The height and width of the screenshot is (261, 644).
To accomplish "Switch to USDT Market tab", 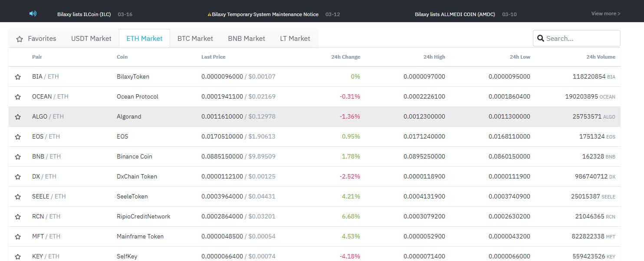I will click(91, 38).
